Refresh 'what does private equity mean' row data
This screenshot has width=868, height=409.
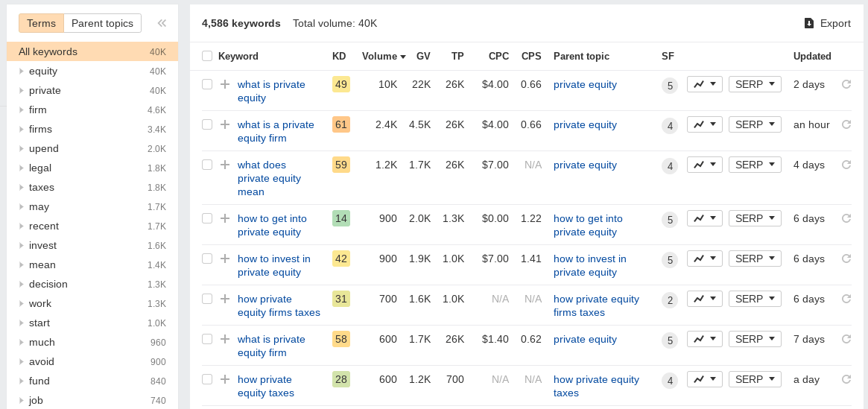[x=846, y=165]
